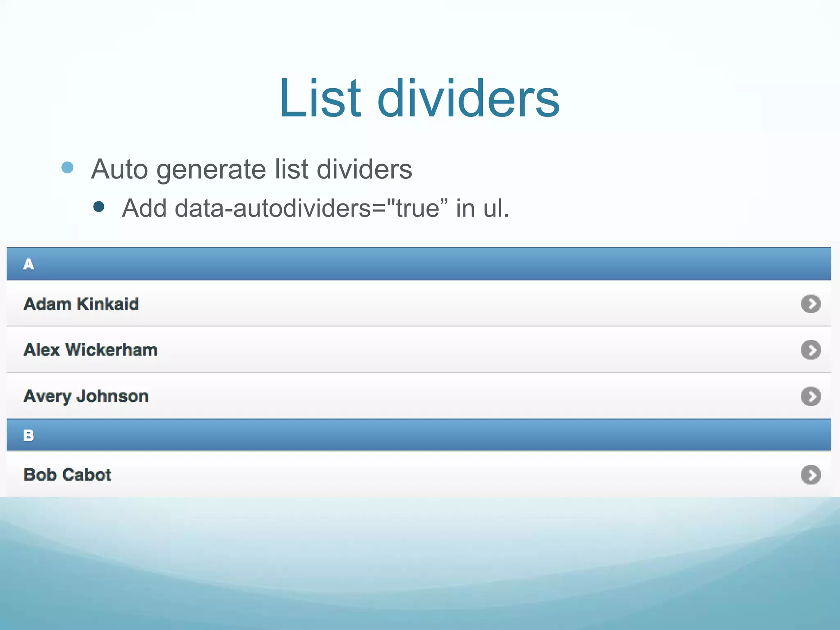Open the Adam Kinkaid list entry
This screenshot has width=840, height=630.
click(x=419, y=304)
